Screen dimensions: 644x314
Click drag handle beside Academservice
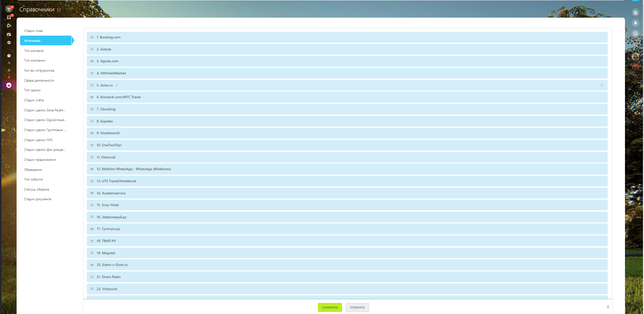[x=92, y=193]
